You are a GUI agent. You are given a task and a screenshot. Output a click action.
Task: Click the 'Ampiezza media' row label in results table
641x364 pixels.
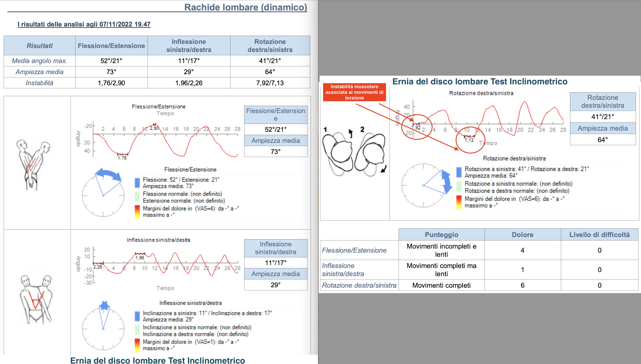[40, 72]
